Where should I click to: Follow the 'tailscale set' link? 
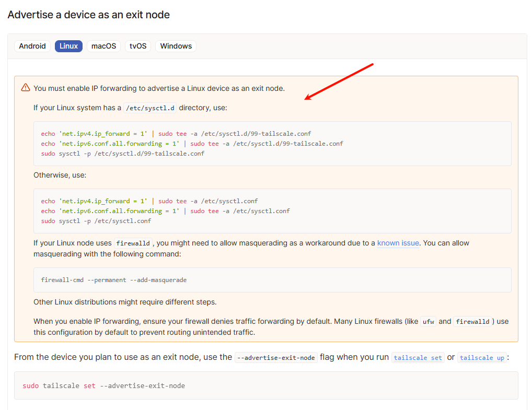coord(418,358)
